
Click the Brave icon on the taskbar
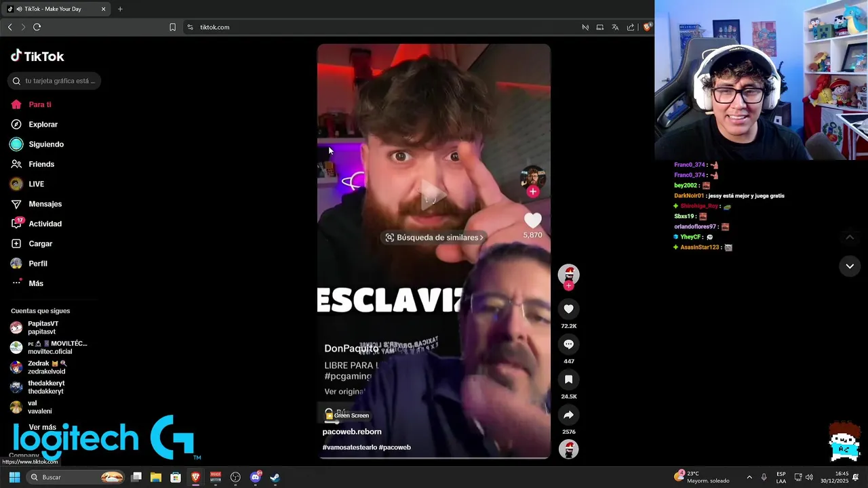(196, 477)
